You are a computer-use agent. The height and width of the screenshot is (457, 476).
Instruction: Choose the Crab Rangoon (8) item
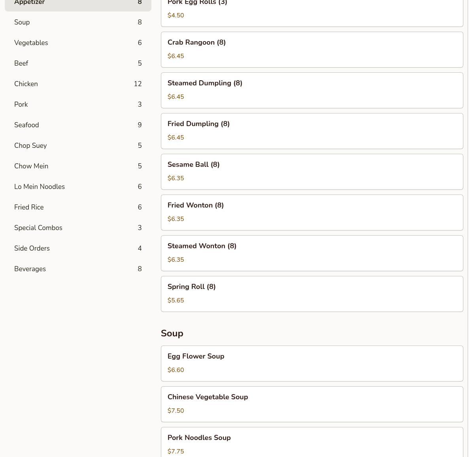coord(312,49)
